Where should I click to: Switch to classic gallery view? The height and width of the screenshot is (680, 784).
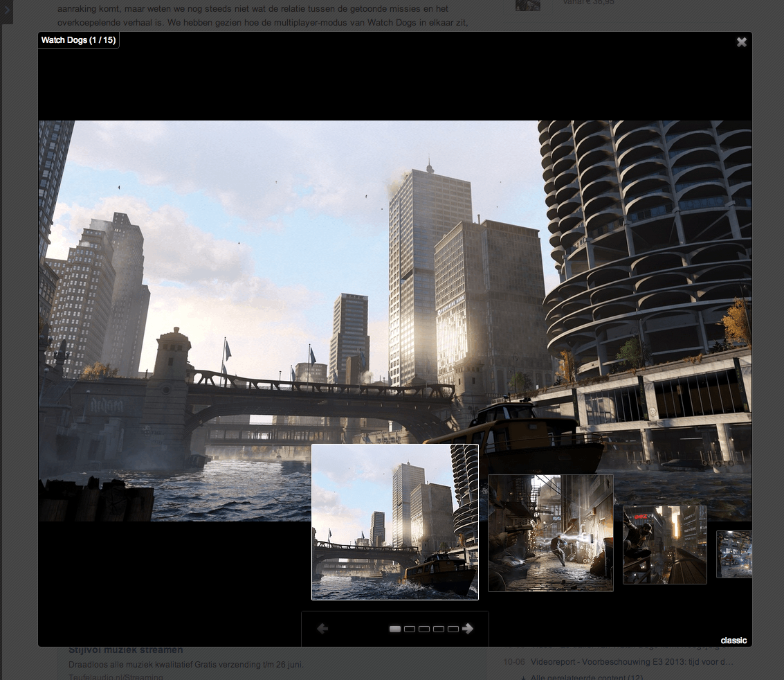pyautogui.click(x=733, y=641)
